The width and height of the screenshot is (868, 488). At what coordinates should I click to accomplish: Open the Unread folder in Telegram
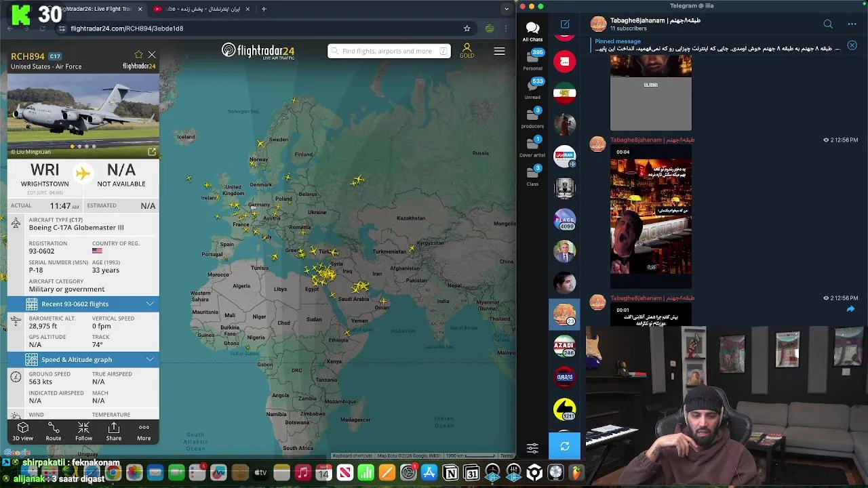[x=532, y=89]
